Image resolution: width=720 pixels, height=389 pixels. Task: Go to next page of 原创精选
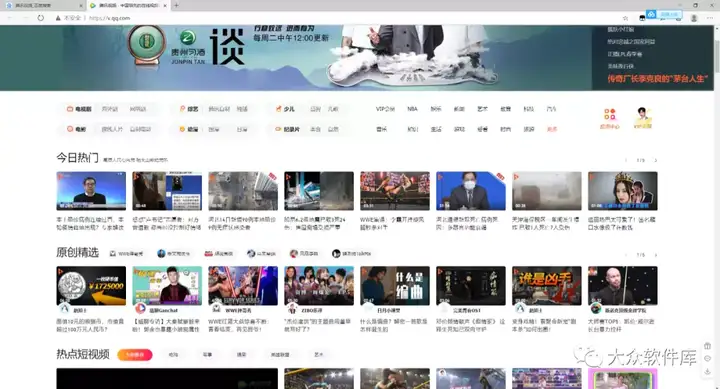pos(655,255)
